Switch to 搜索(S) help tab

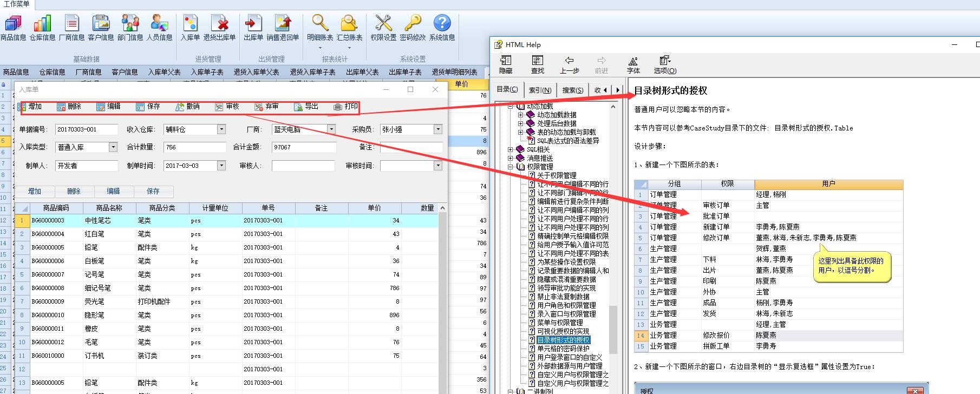tap(572, 90)
